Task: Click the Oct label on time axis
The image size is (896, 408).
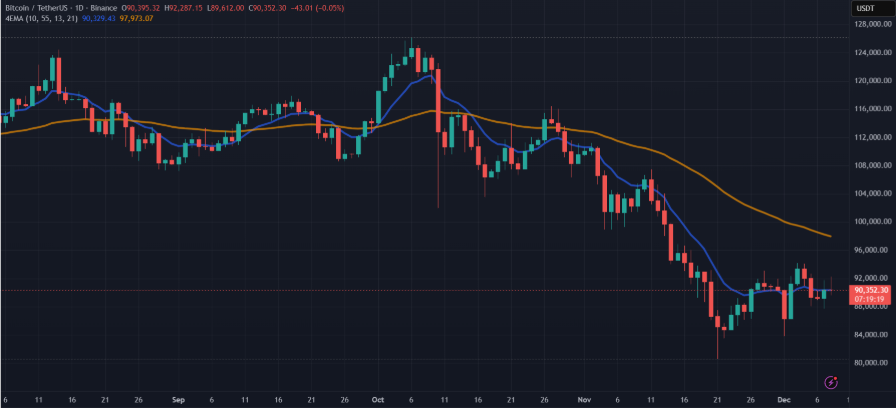Action: [378, 400]
